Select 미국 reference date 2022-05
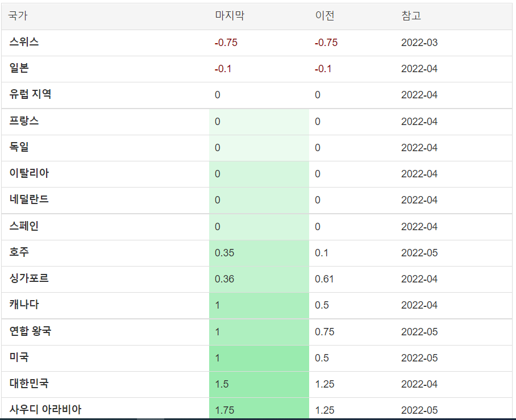Screen dimensions: 516x420 click(419, 358)
